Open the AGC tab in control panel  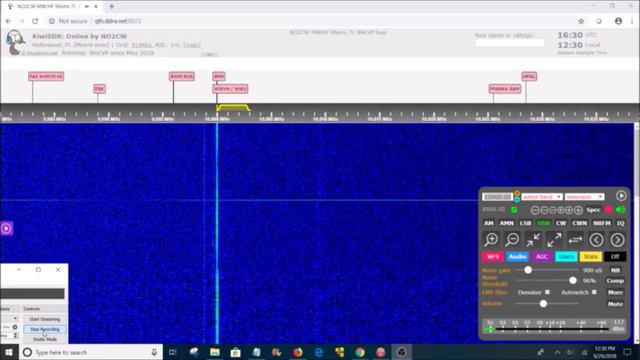click(x=542, y=257)
